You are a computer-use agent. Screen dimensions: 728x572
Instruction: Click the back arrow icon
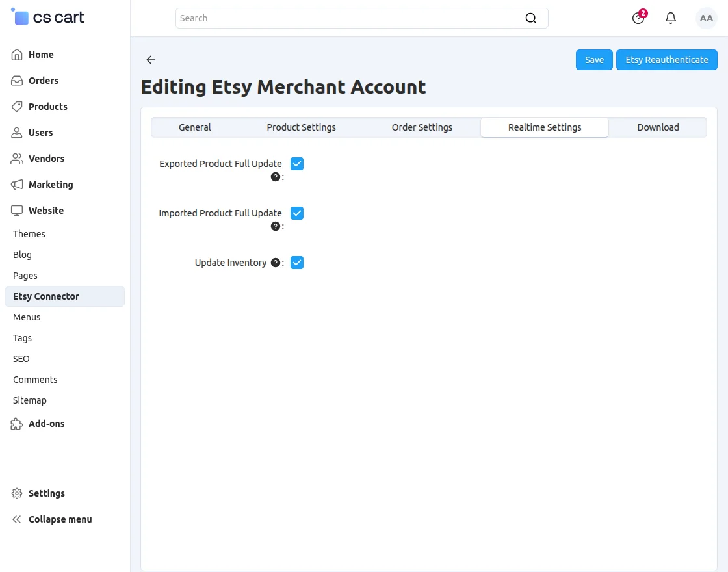click(x=150, y=60)
